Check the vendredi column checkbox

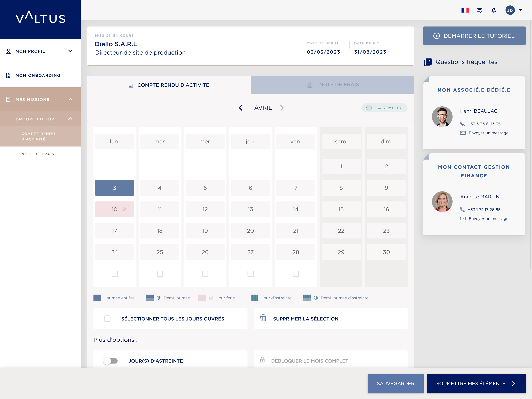(296, 274)
